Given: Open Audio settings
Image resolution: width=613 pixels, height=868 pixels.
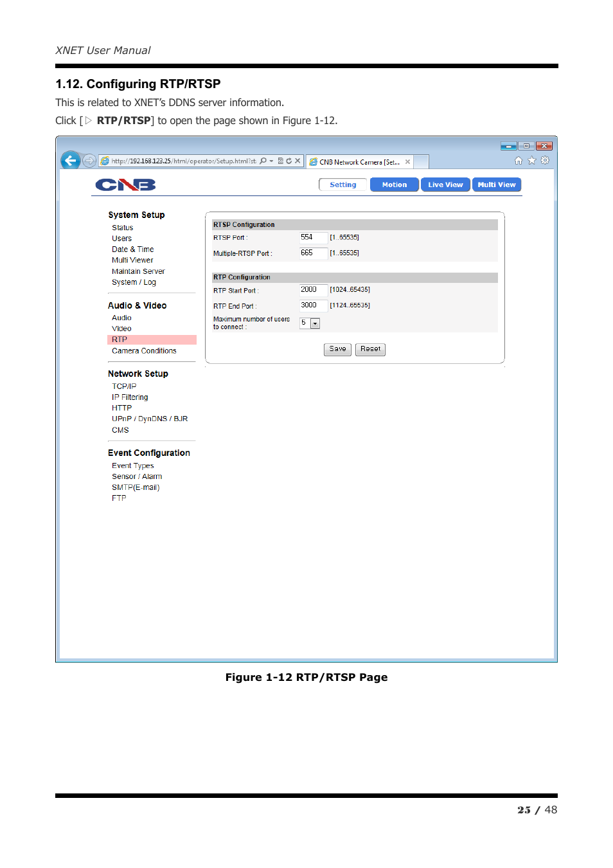Looking at the screenshot, I should click(121, 318).
